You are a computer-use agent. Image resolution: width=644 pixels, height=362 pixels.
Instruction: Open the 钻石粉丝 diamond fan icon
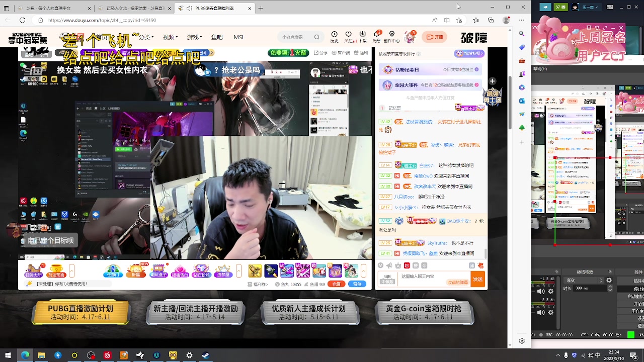201,271
